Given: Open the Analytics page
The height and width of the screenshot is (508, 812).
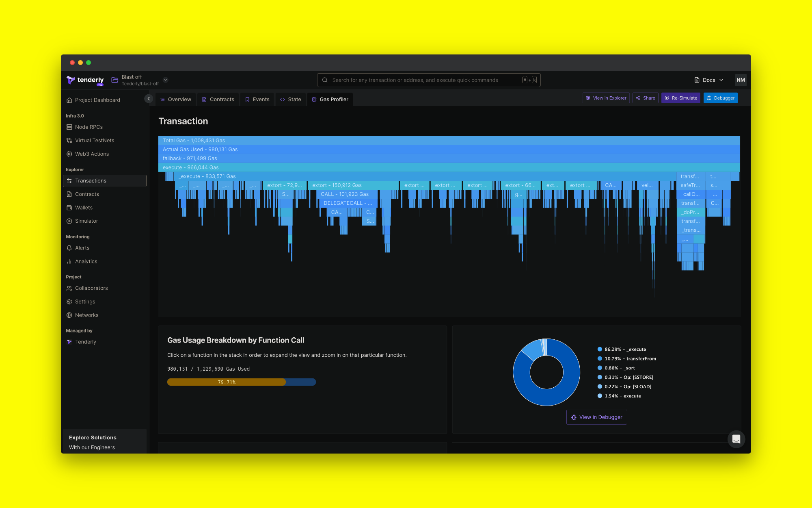Looking at the screenshot, I should click(86, 261).
